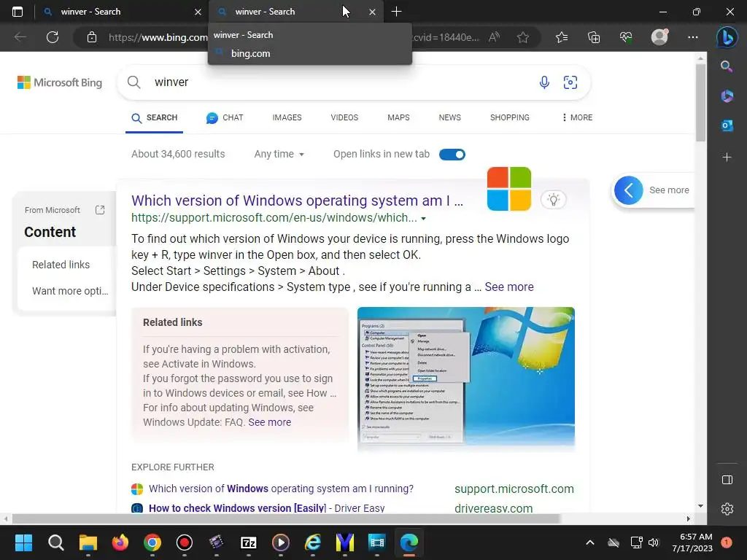
Task: Launch Firefox from the taskbar
Action: (x=120, y=542)
